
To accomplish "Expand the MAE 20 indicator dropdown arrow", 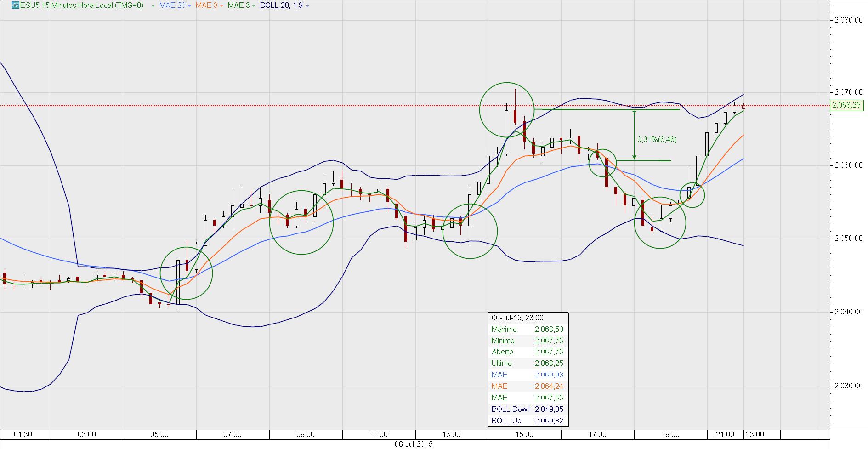I will [x=189, y=6].
